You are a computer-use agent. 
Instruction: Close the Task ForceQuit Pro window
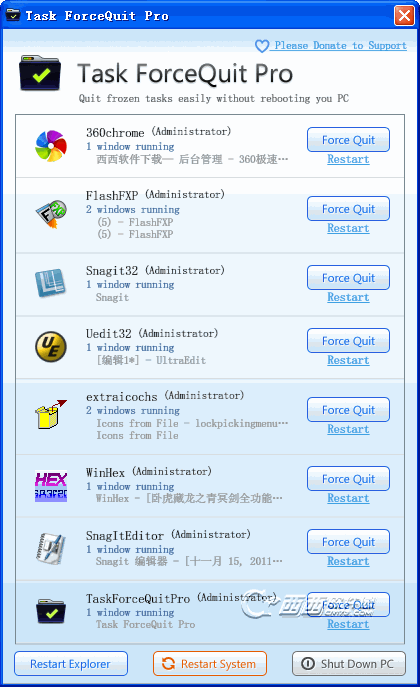pos(404,16)
